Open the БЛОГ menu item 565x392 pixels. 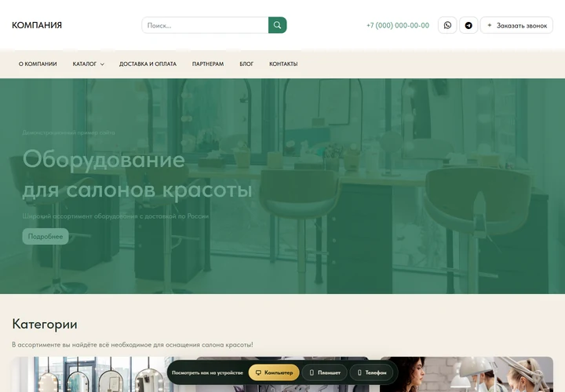[x=246, y=64]
